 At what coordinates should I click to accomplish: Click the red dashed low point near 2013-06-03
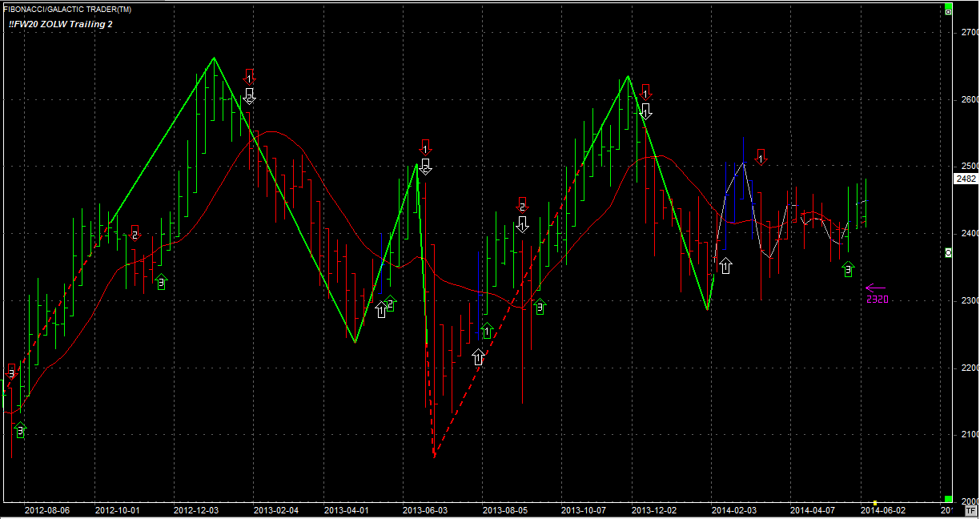pos(433,455)
